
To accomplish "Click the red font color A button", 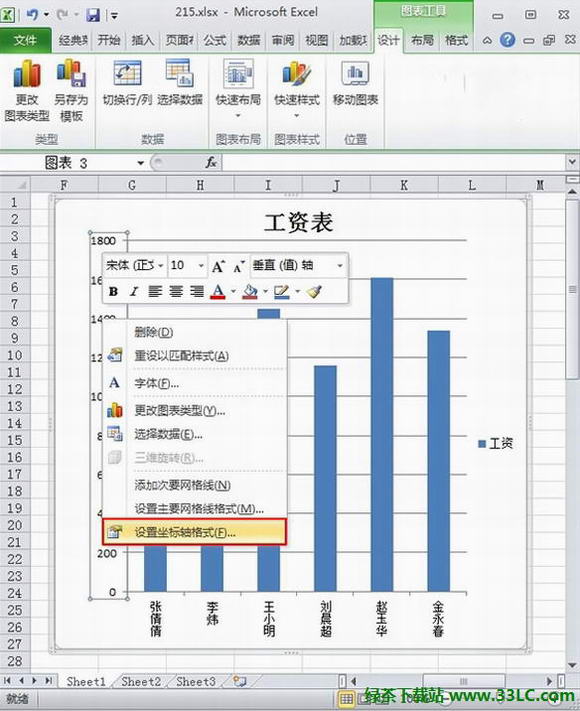I will tap(218, 292).
